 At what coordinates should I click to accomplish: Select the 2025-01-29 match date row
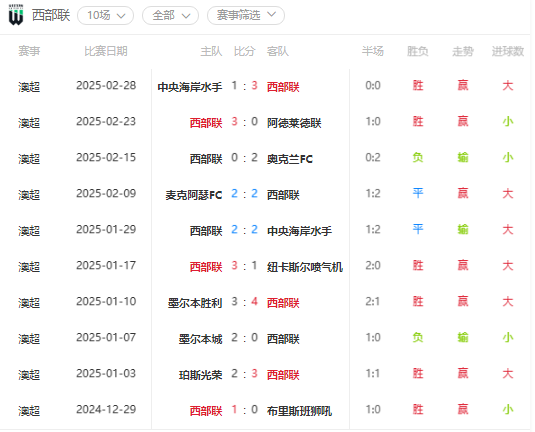coord(267,230)
